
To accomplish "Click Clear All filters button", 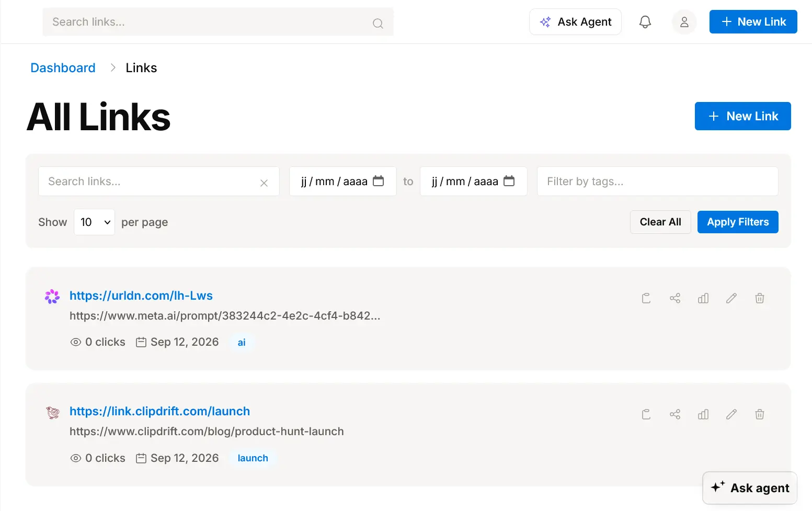I will (x=660, y=222).
